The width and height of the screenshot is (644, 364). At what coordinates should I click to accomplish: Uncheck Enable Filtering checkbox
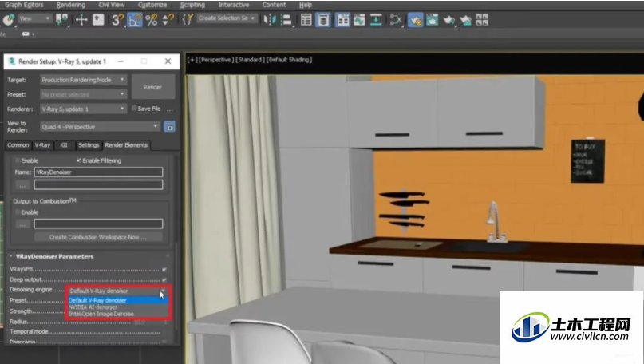click(x=78, y=160)
